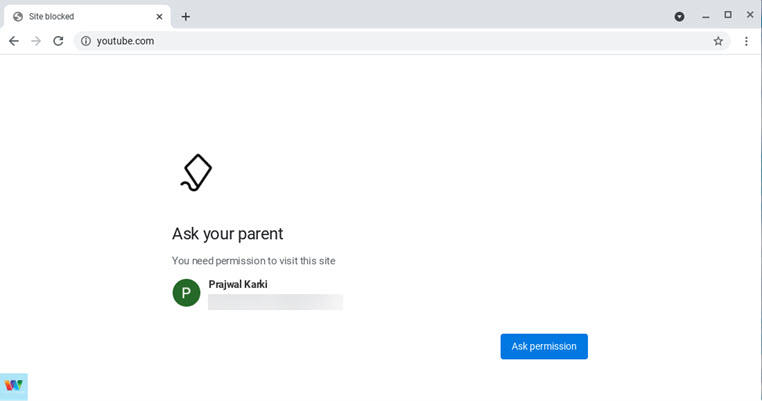The height and width of the screenshot is (401, 762).
Task: Click the W logo in corner
Action: [14, 386]
